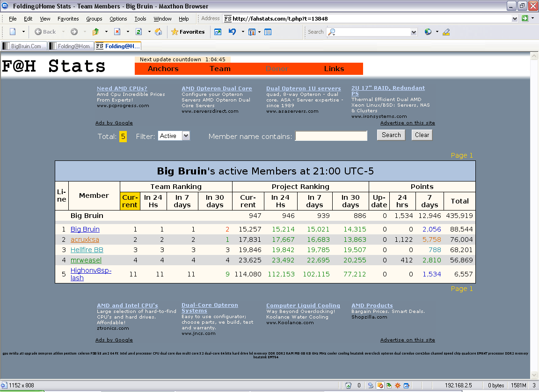This screenshot has height=392, width=539.
Task: Click the recycle bin icon in status bar
Action: click(348, 385)
